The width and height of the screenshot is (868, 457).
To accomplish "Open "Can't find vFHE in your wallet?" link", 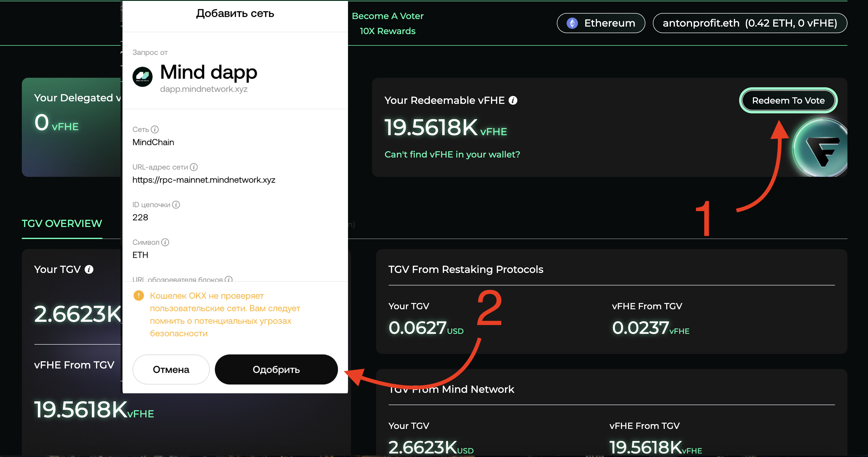I will 452,154.
